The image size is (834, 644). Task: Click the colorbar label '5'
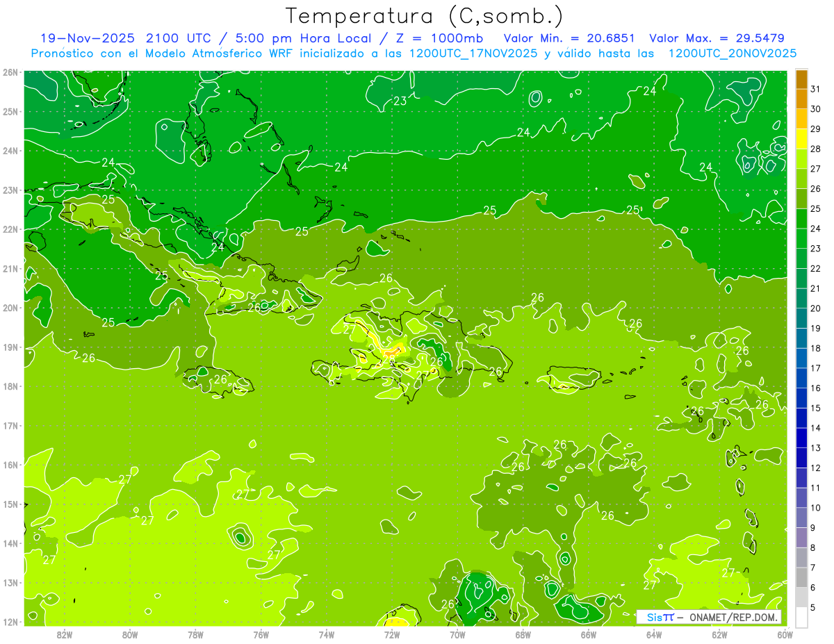813,607
